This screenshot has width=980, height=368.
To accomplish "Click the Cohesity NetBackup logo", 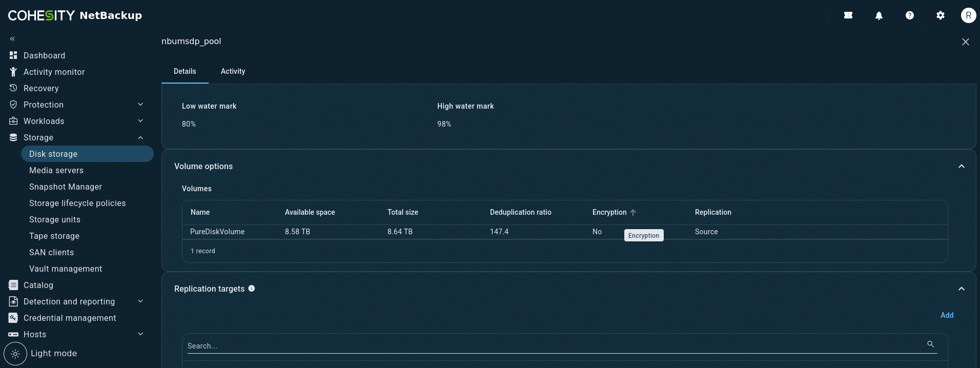I will (75, 15).
